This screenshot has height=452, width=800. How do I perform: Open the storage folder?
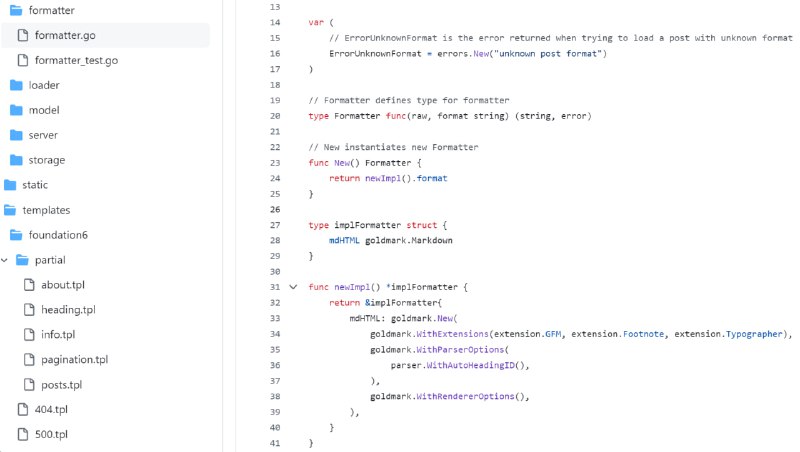pyautogui.click(x=46, y=160)
